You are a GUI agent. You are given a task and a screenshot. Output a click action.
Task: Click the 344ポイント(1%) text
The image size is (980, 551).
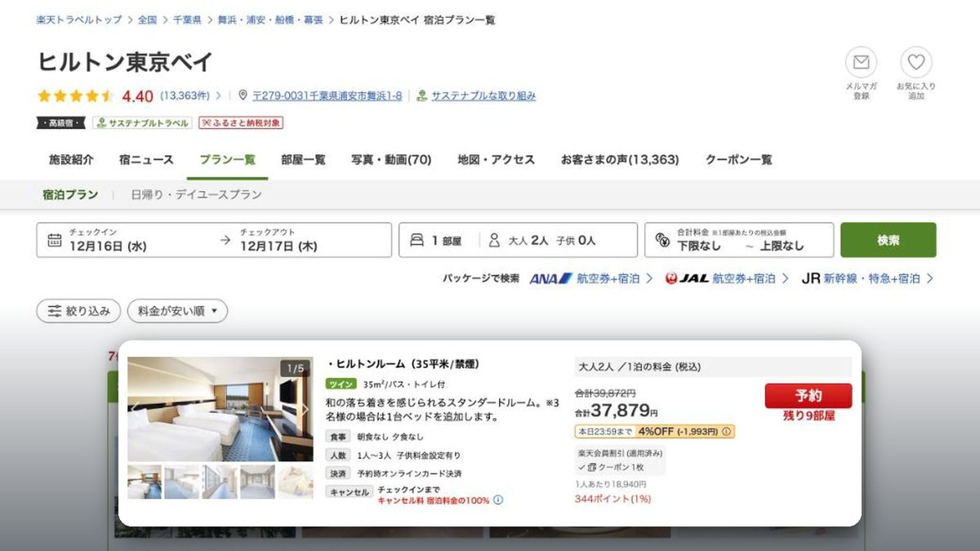tap(612, 498)
